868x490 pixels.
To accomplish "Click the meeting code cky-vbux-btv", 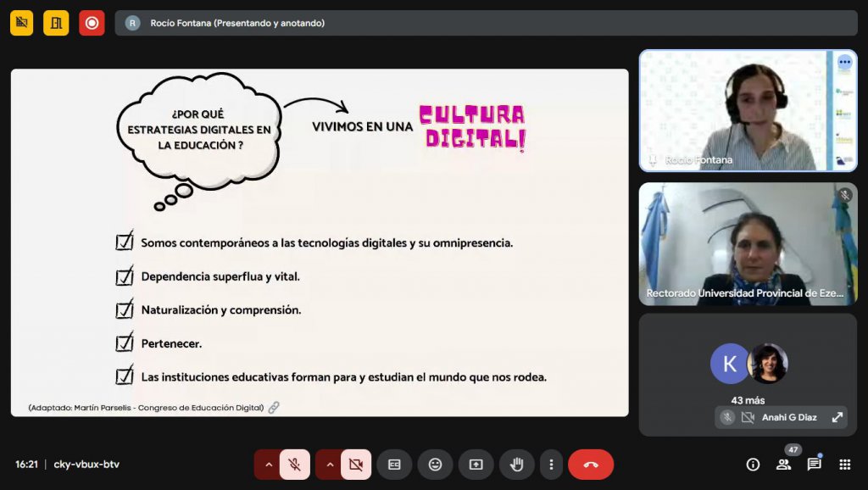I will pos(86,465).
